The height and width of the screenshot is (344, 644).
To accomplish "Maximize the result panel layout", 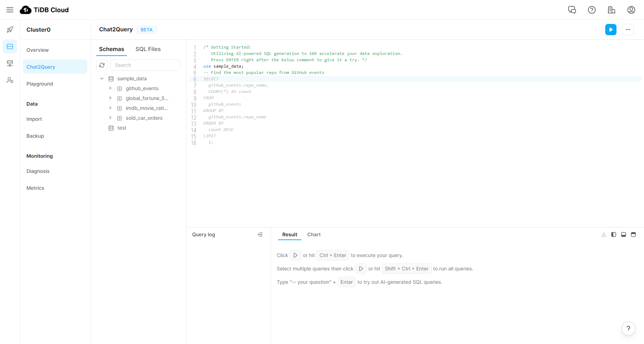I will click(633, 234).
